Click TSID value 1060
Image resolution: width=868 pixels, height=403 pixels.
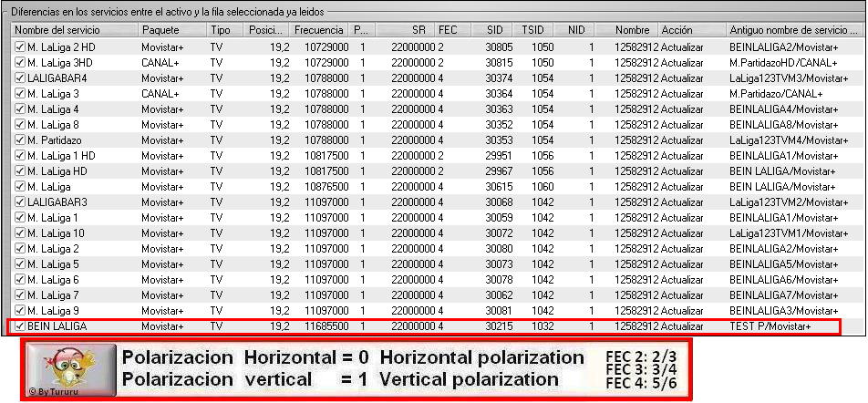pos(542,187)
